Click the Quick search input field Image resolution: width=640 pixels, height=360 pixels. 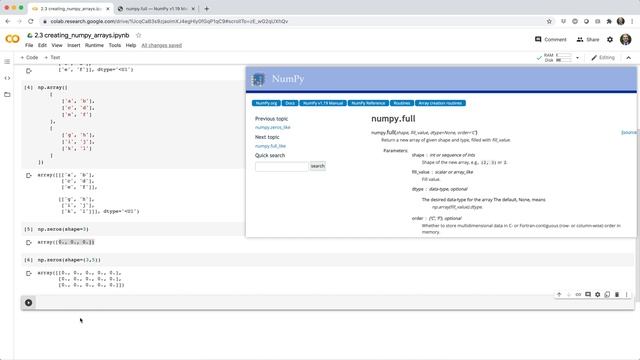pyautogui.click(x=282, y=166)
